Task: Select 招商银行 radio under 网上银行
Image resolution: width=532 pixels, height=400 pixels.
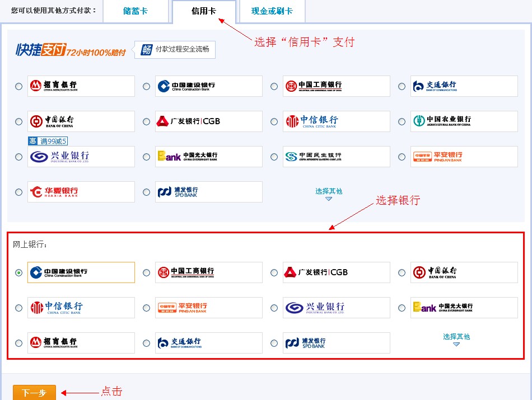Action: point(18,343)
